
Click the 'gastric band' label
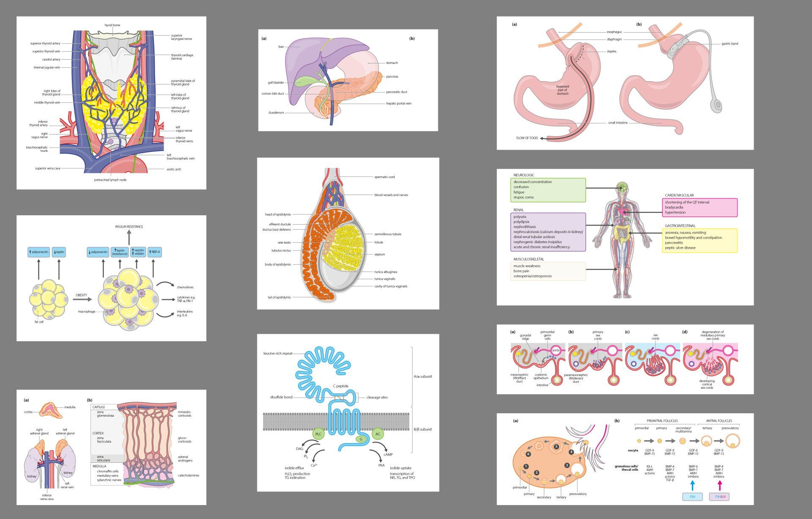pyautogui.click(x=730, y=44)
